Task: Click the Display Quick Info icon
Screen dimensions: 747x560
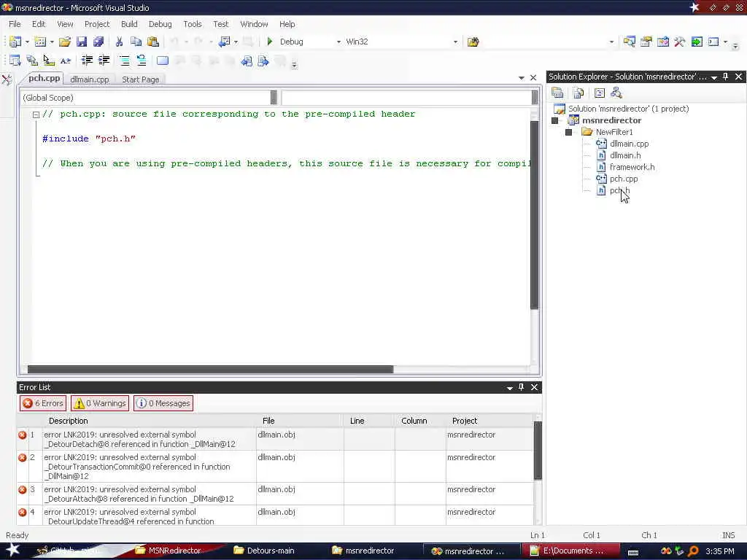Action: click(x=49, y=61)
